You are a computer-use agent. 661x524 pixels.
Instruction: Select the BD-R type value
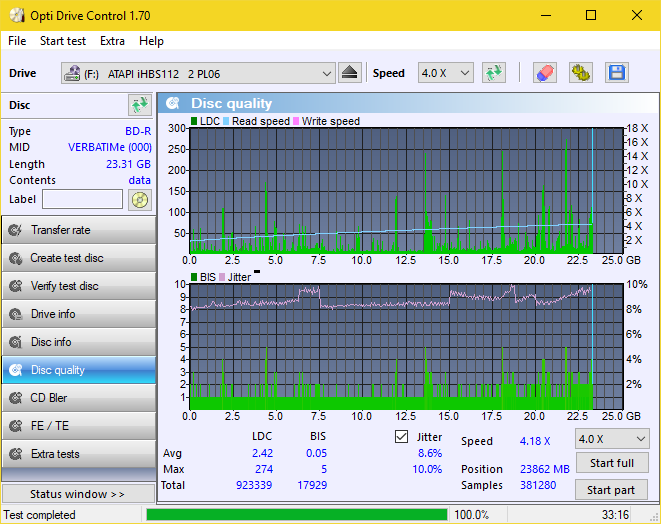[138, 131]
